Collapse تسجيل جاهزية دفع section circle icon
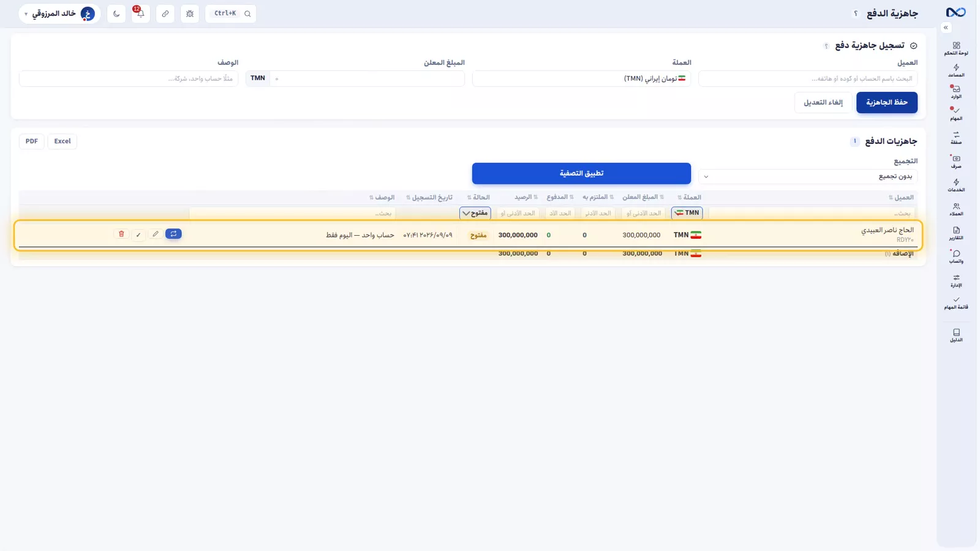This screenshot has width=980, height=551. (x=913, y=46)
